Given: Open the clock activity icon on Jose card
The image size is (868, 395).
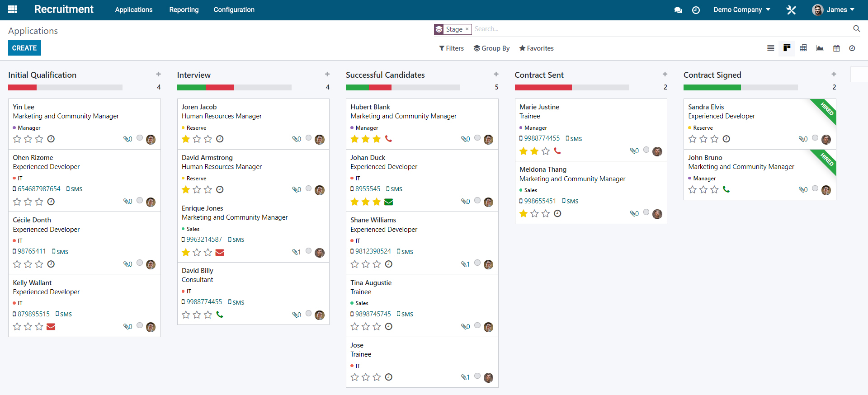Looking at the screenshot, I should coord(388,377).
